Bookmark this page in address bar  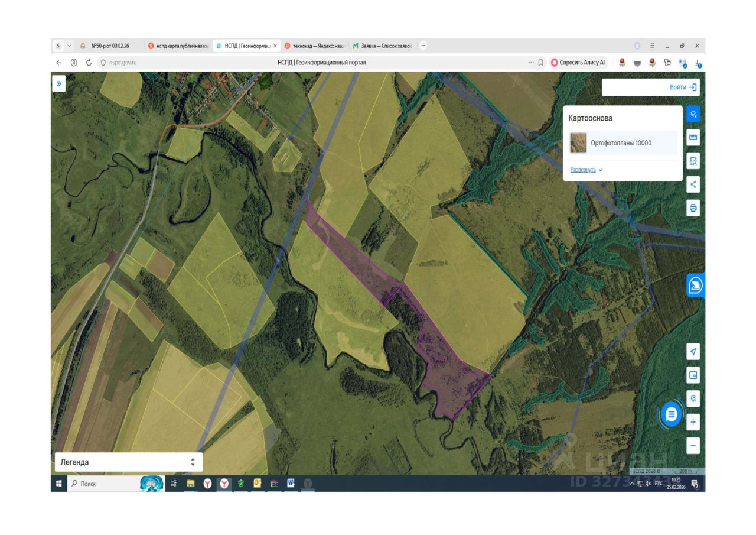541,63
